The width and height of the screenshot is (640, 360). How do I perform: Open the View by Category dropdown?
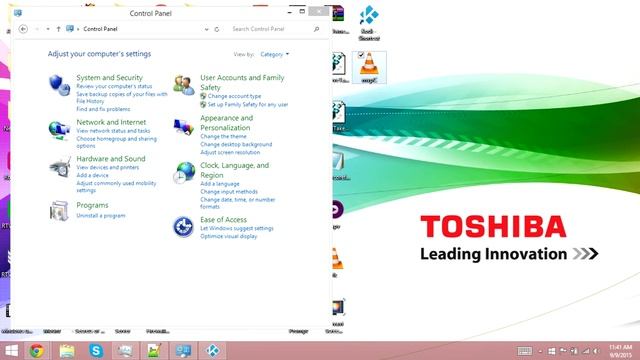[275, 54]
